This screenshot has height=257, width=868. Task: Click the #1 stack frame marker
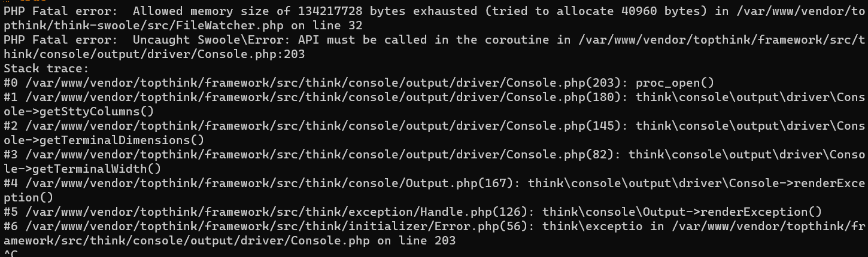(x=11, y=97)
